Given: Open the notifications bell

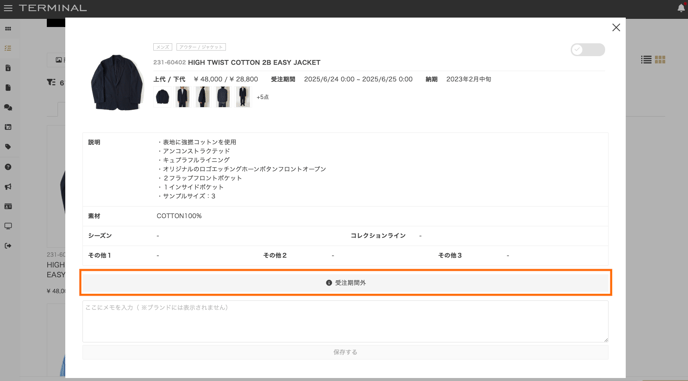Looking at the screenshot, I should [x=681, y=8].
